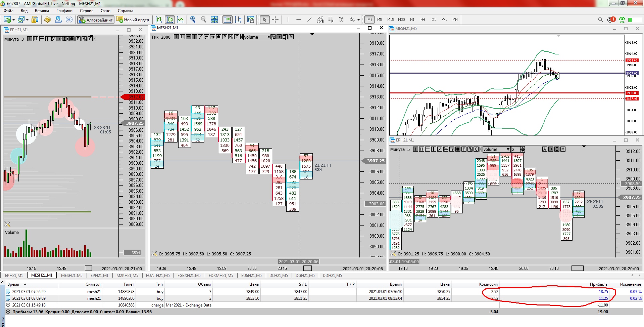
Task: Switch main toolbar to candlestick chart
Action: coord(170,19)
